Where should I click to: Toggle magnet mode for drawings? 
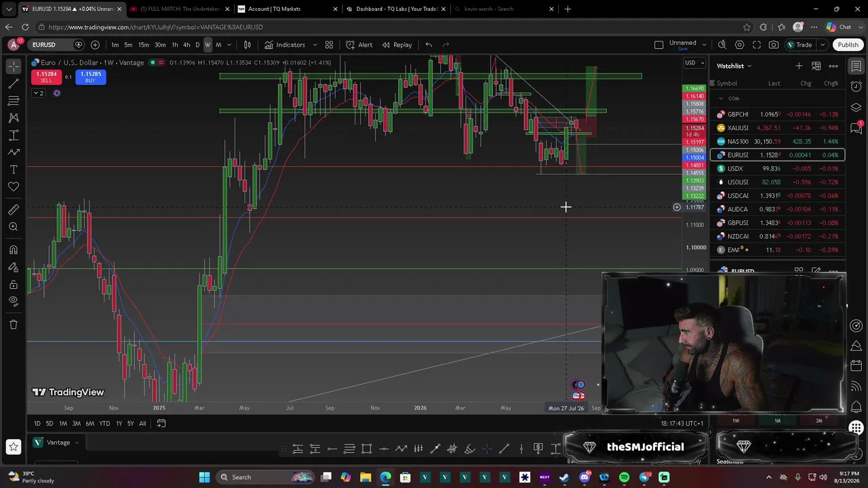[14, 250]
